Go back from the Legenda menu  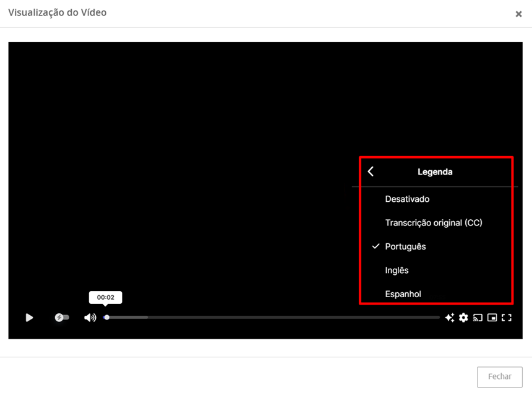[x=371, y=171]
